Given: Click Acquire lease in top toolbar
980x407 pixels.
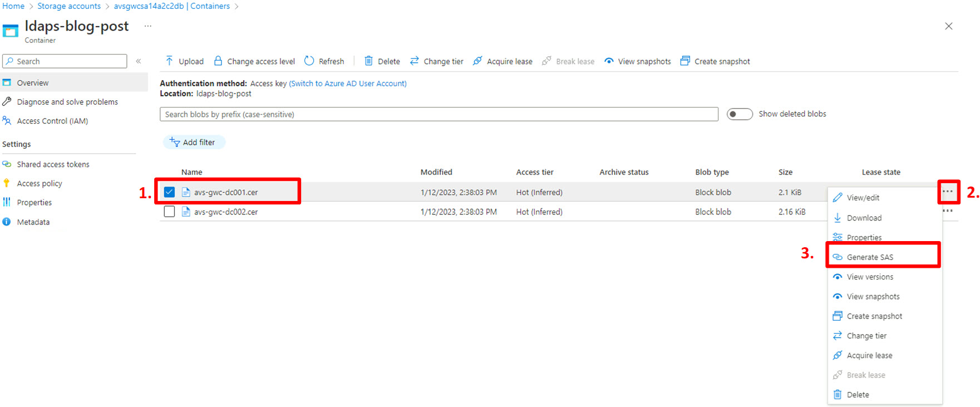Looking at the screenshot, I should click(503, 61).
